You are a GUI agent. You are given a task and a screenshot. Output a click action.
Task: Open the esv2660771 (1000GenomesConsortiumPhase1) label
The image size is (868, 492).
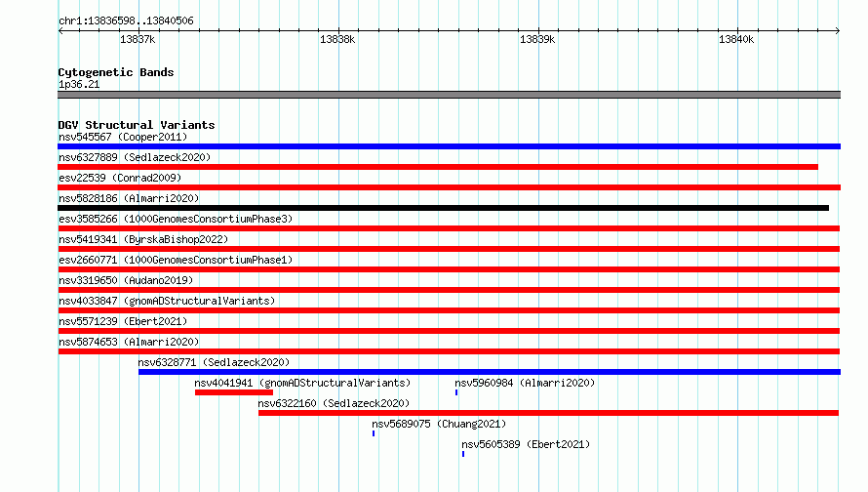point(176,260)
